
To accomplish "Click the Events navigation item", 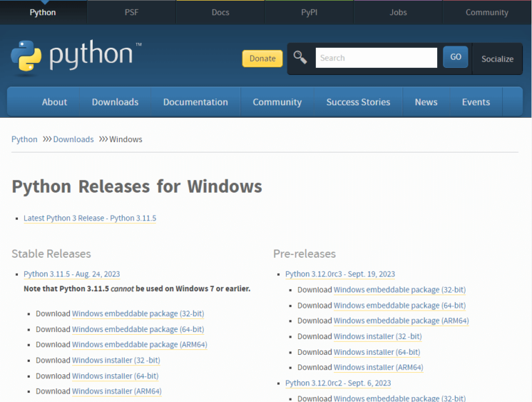I will pos(476,102).
